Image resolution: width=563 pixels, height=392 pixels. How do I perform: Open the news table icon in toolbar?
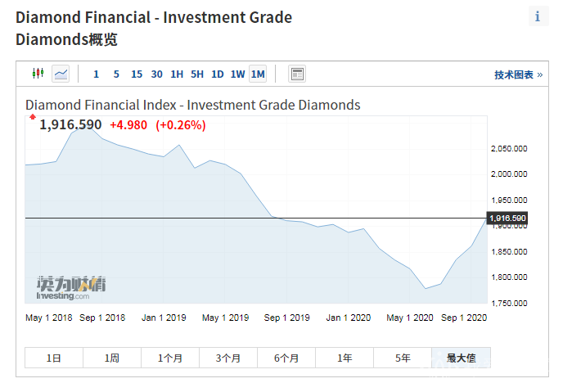297,74
